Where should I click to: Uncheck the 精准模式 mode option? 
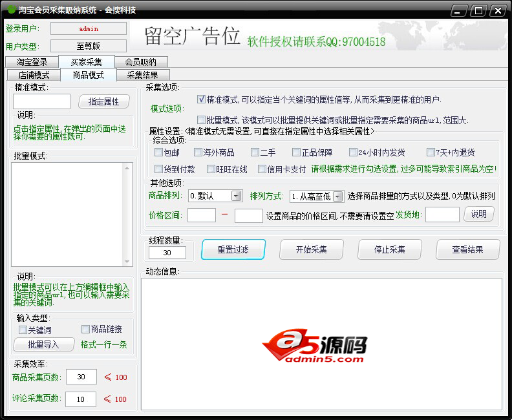coord(201,100)
